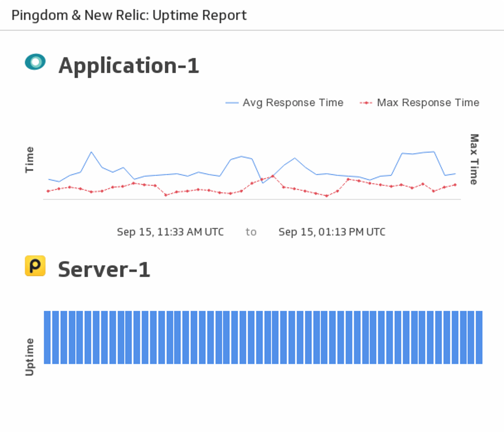Click the last point of the blue average line
The height and width of the screenshot is (432, 504).
tap(455, 174)
